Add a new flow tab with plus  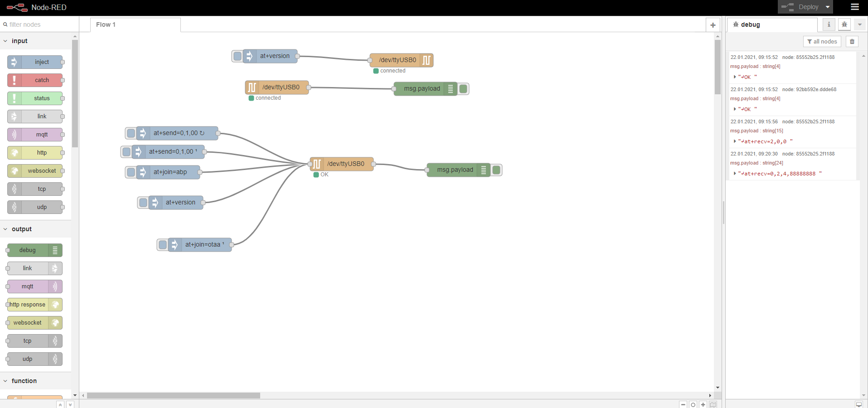(x=713, y=25)
